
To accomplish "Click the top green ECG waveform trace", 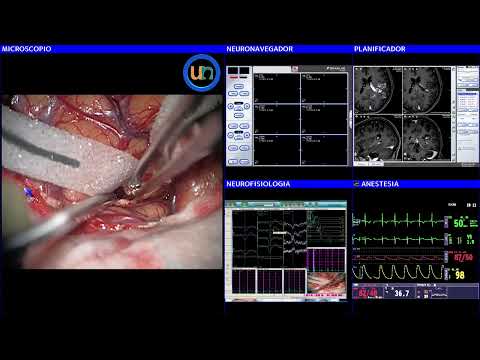I will point(398,221).
